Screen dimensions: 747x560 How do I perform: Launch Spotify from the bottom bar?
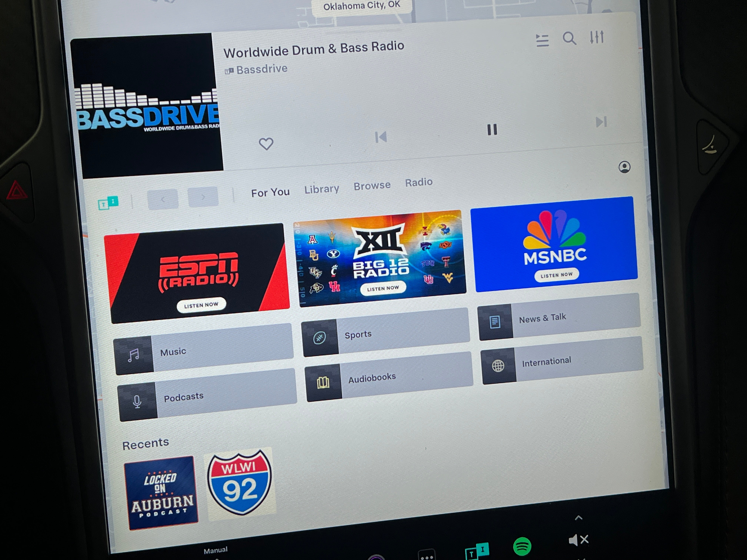[x=522, y=546]
